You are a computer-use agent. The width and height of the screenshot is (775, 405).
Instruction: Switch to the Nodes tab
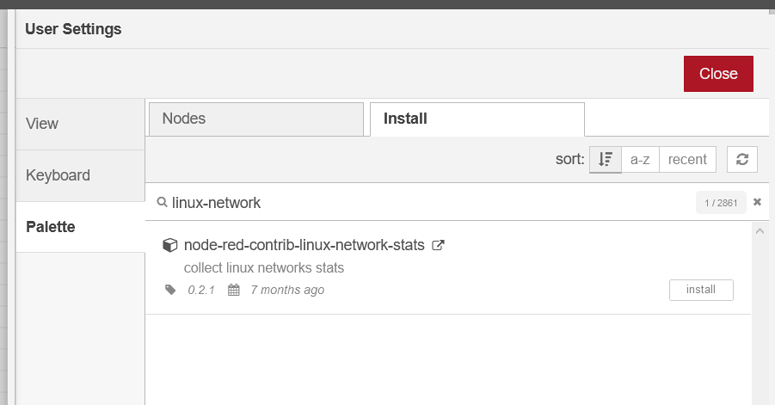click(x=256, y=119)
